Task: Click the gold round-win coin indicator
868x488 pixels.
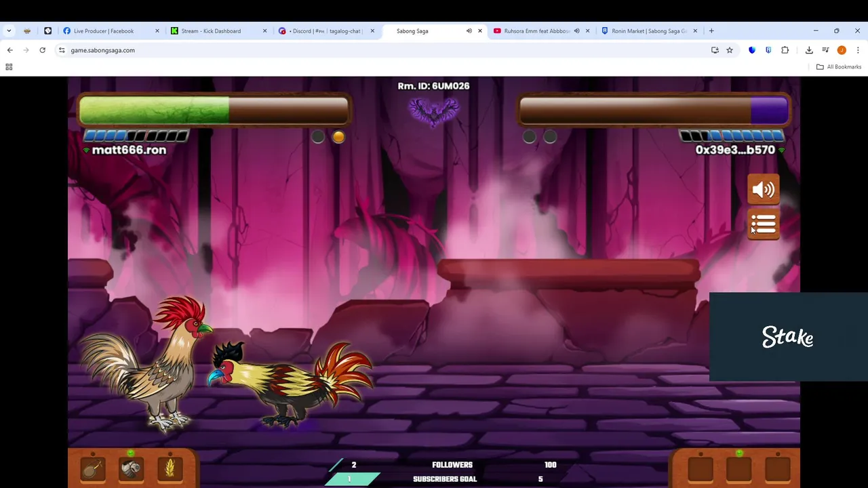Action: (x=338, y=137)
